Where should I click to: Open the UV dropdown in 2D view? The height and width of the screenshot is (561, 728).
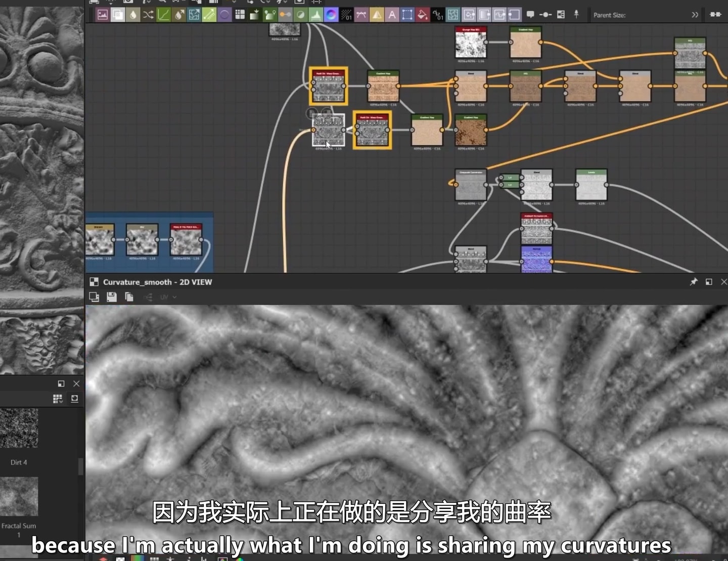point(168,297)
